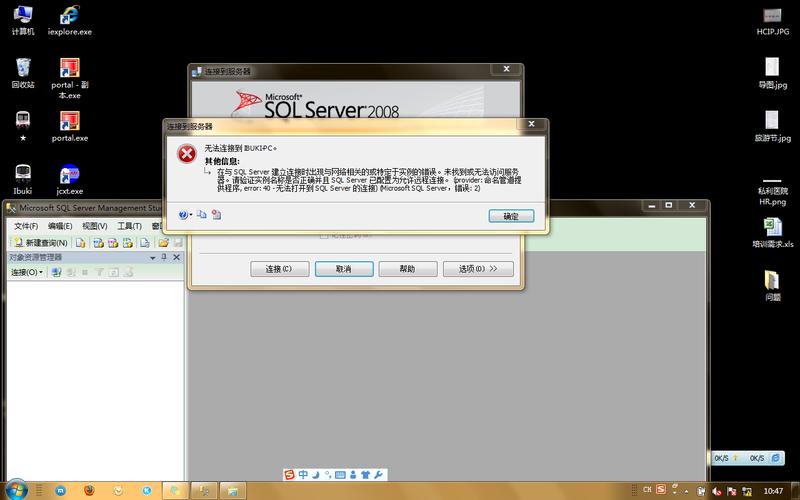Image resolution: width=800 pixels, height=500 pixels.
Task: Click IME bar soft keyboard icon
Action: [x=340, y=475]
